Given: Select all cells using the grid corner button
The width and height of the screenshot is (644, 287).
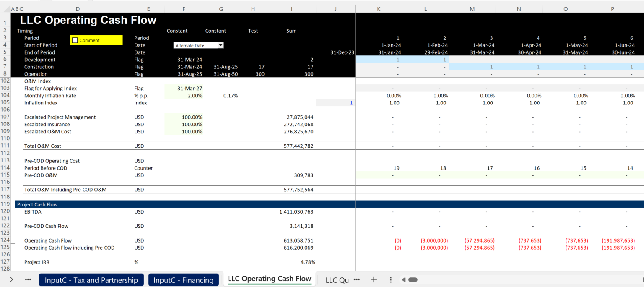Looking at the screenshot, I should coord(5,8).
